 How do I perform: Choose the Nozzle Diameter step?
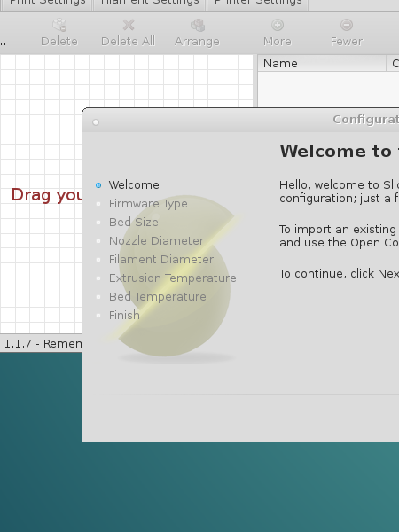pyautogui.click(x=156, y=241)
